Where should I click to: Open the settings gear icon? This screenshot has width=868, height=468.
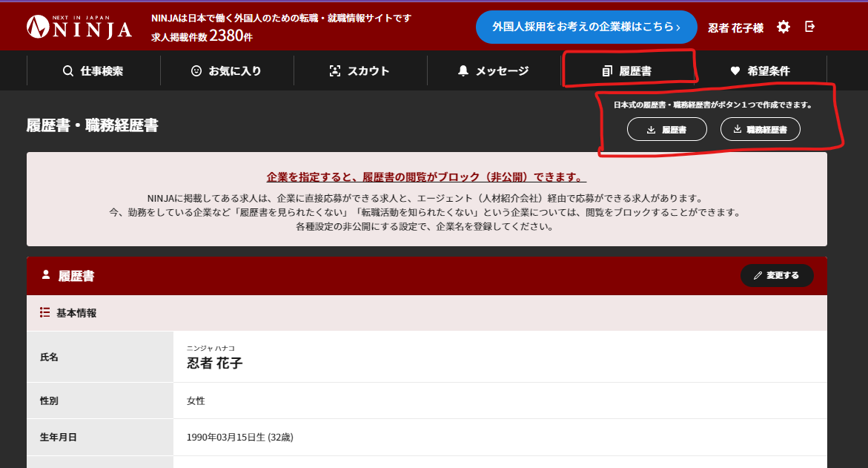(783, 26)
